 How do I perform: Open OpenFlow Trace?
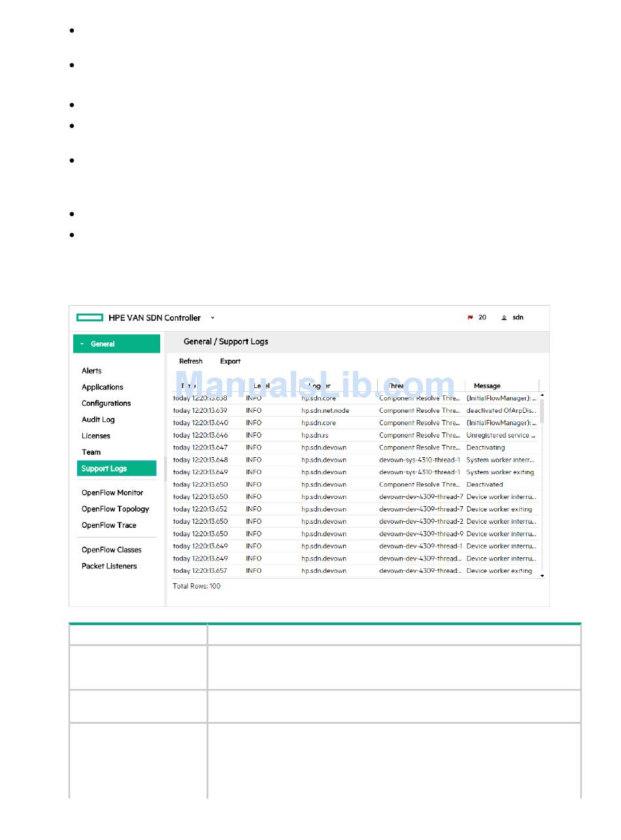tap(109, 526)
